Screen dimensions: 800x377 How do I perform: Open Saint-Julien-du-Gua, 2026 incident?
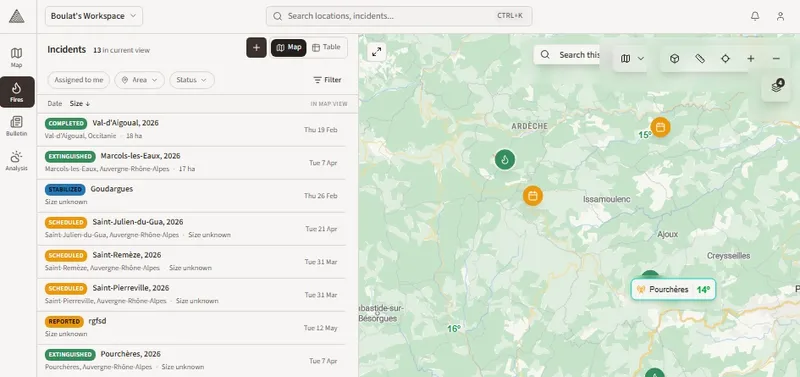click(x=191, y=229)
